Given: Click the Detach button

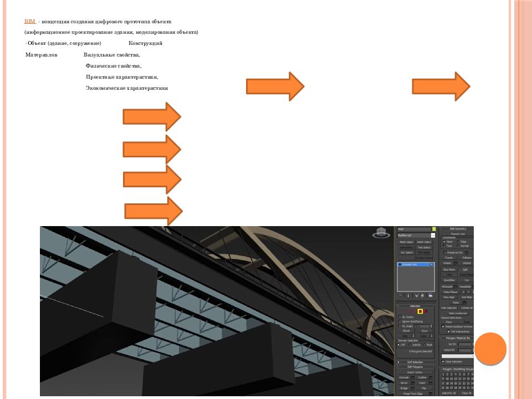Looking at the screenshot, I should [467, 263].
